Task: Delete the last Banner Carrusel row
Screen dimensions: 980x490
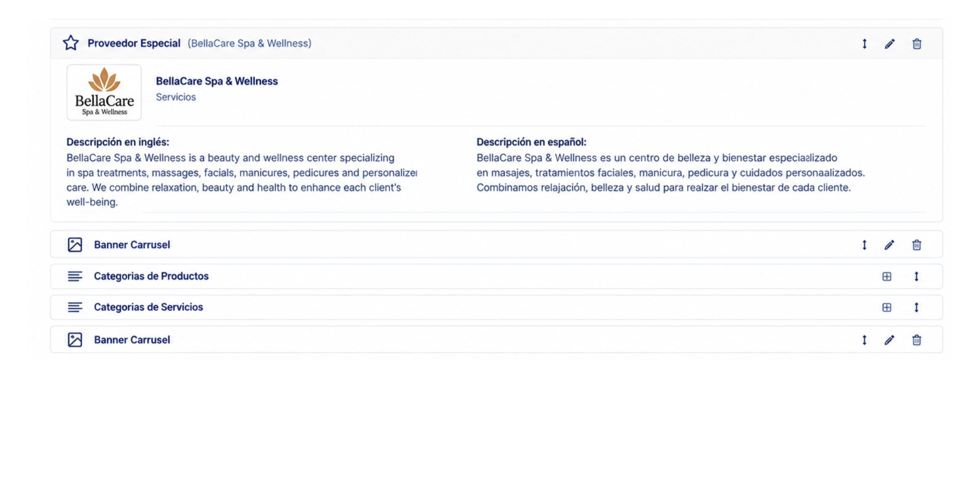Action: coord(917,340)
